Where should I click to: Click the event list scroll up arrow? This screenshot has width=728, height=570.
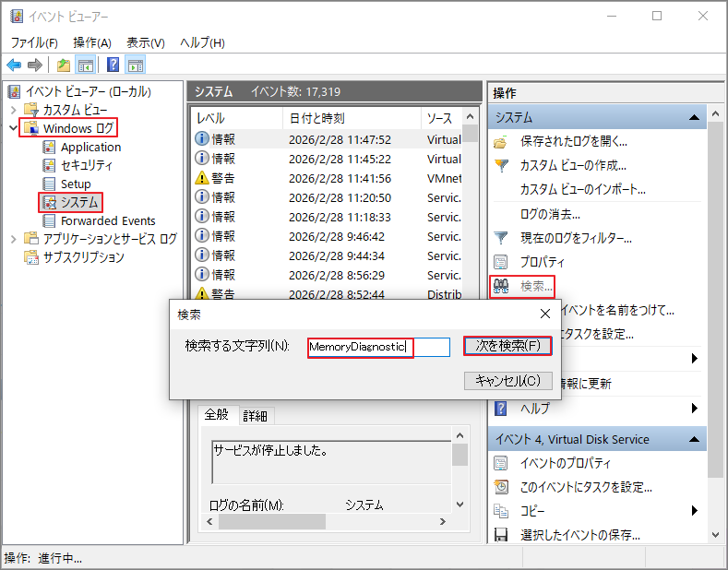(470, 116)
